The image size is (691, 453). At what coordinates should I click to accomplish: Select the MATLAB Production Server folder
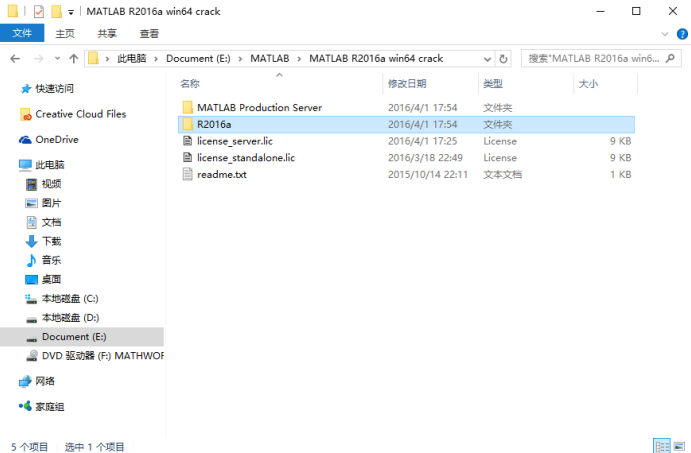260,108
